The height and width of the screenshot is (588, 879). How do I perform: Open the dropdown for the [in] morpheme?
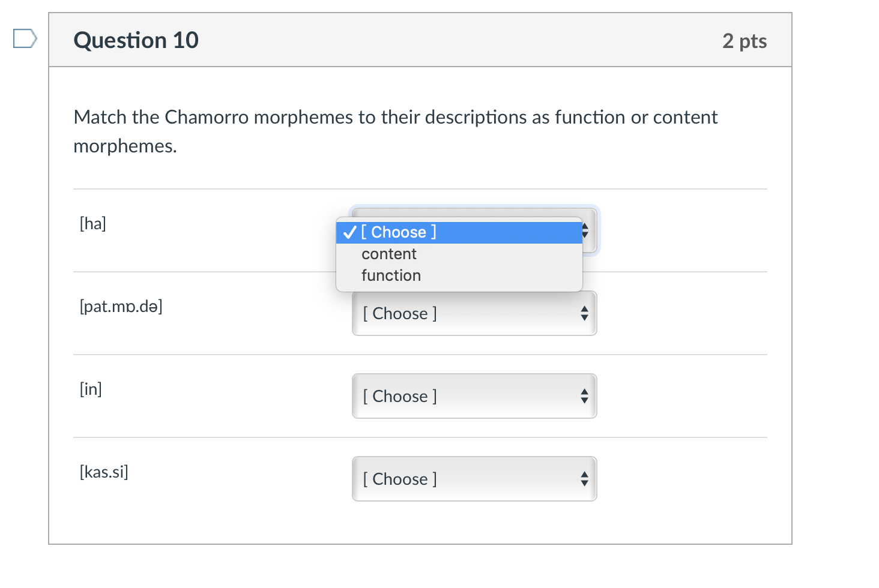tap(474, 396)
